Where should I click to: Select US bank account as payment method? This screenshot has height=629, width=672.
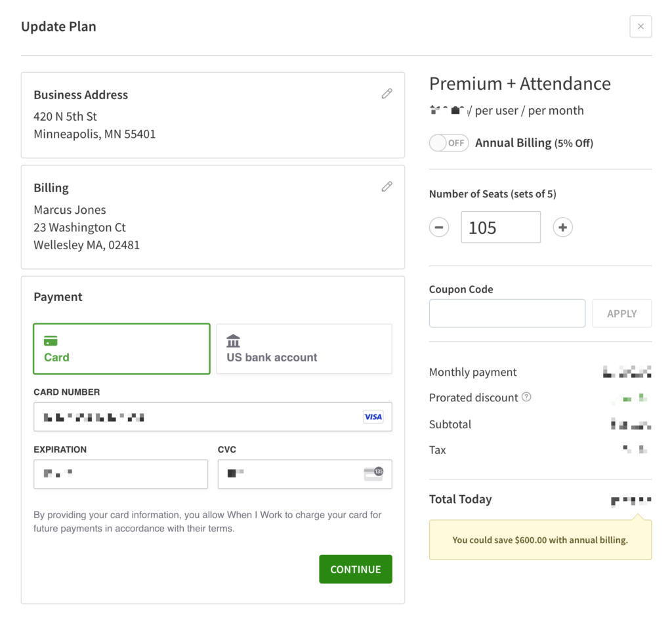coord(304,348)
